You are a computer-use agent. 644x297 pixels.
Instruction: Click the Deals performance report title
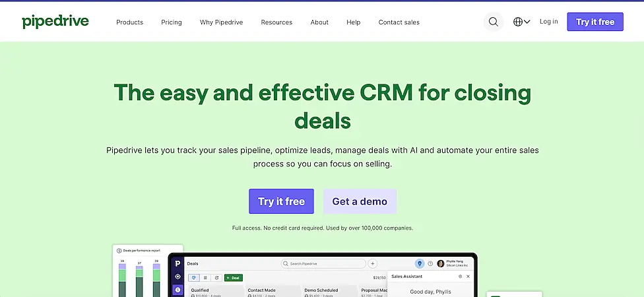pos(142,251)
